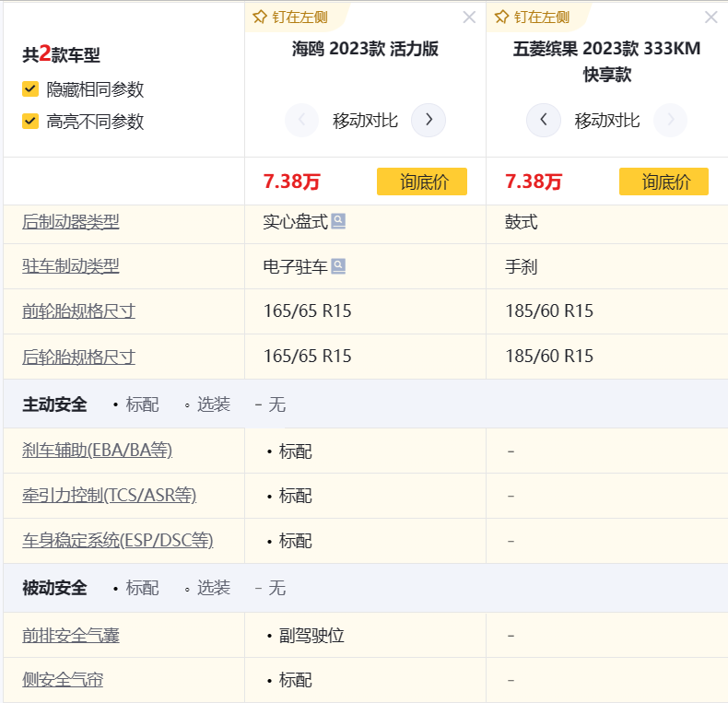Open 前轮胎规格尺寸 parameter link

pos(78,311)
